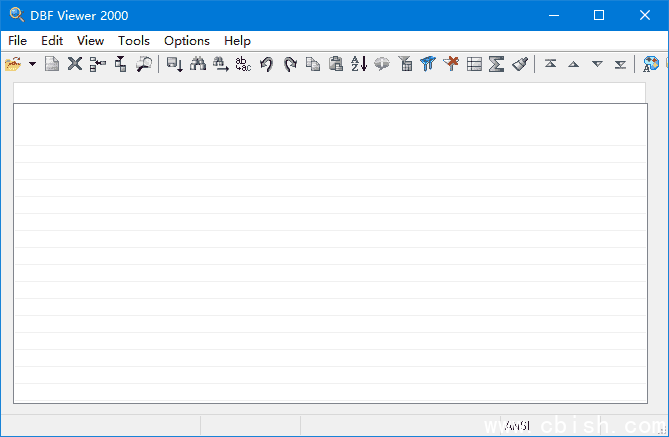Open the View menu
The image size is (669, 437).
(x=90, y=41)
